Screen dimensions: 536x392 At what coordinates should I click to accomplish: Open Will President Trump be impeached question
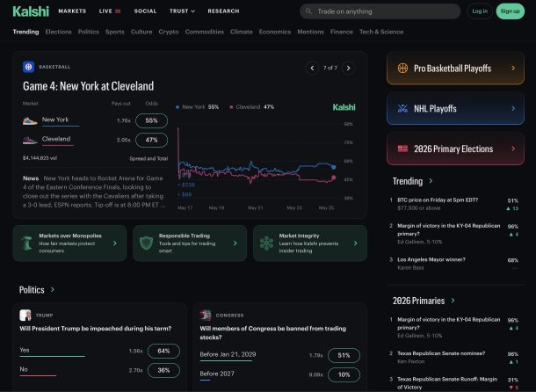96,329
